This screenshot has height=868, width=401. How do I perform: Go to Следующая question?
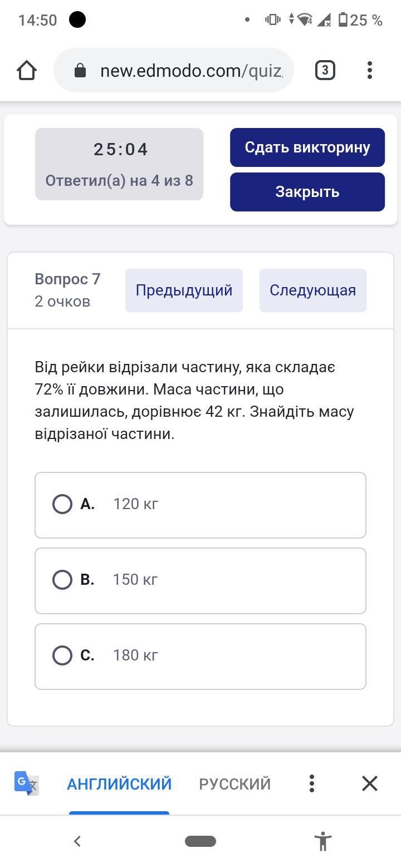pyautogui.click(x=312, y=290)
